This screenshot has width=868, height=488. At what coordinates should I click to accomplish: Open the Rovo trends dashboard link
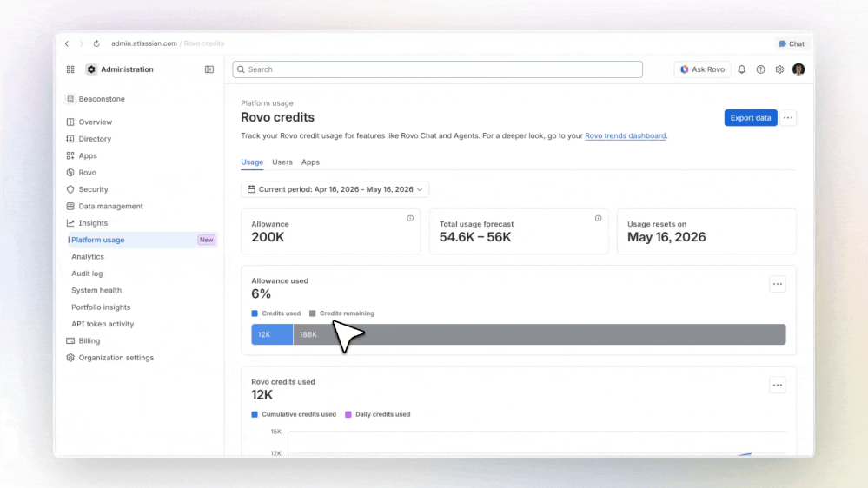coord(625,135)
